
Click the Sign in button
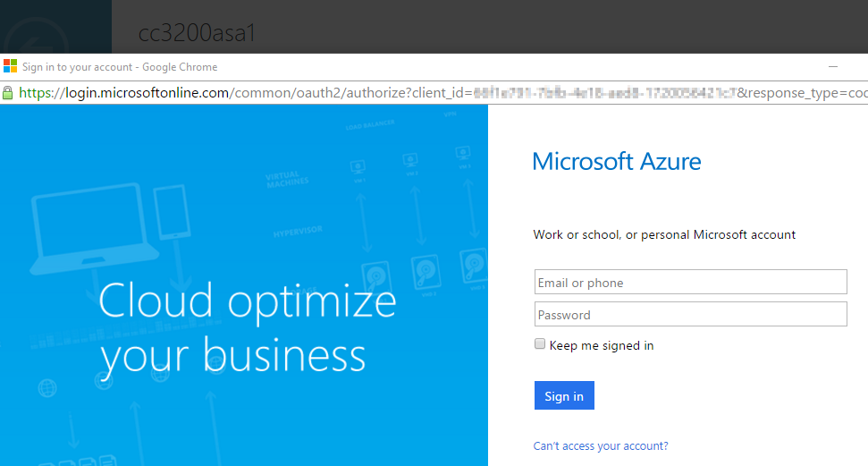[564, 395]
